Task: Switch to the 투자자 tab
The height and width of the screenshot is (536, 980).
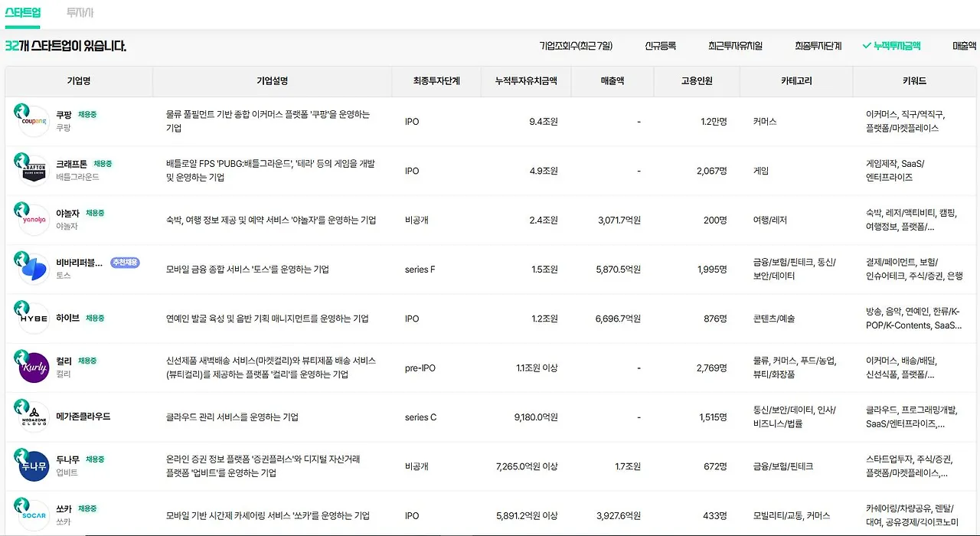Action: [x=80, y=13]
